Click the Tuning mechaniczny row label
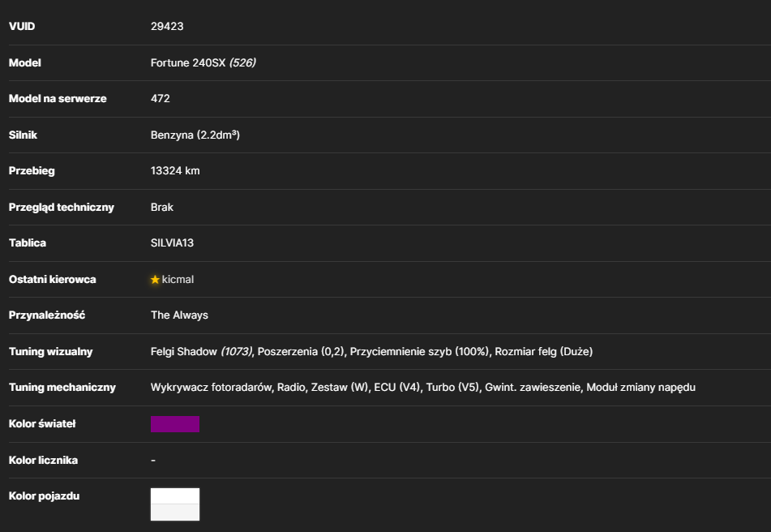Image resolution: width=771 pixels, height=532 pixels. coord(62,388)
